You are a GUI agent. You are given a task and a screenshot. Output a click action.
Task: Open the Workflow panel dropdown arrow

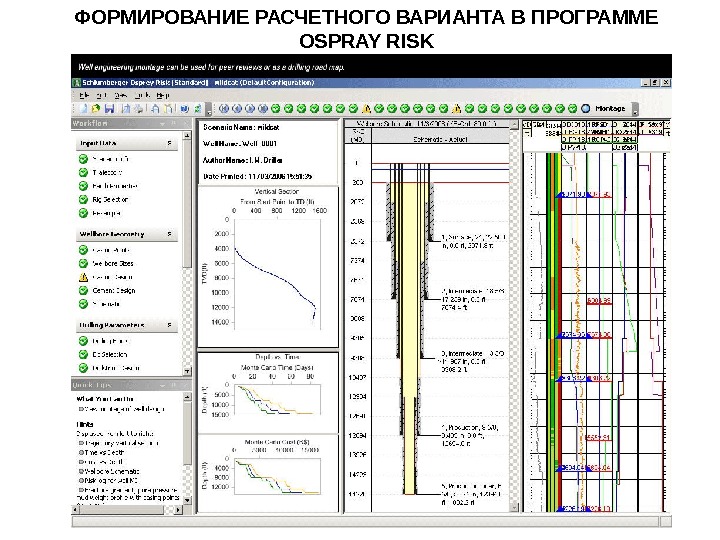(x=162, y=124)
